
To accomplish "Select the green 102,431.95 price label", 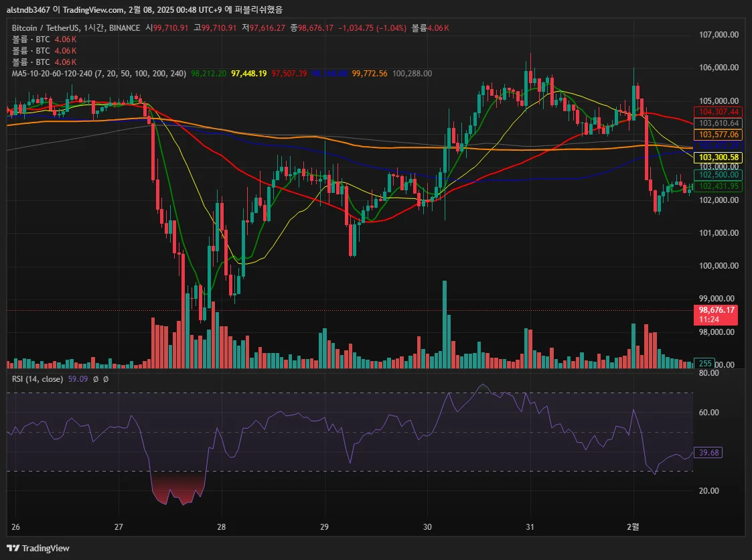I will tap(718, 186).
